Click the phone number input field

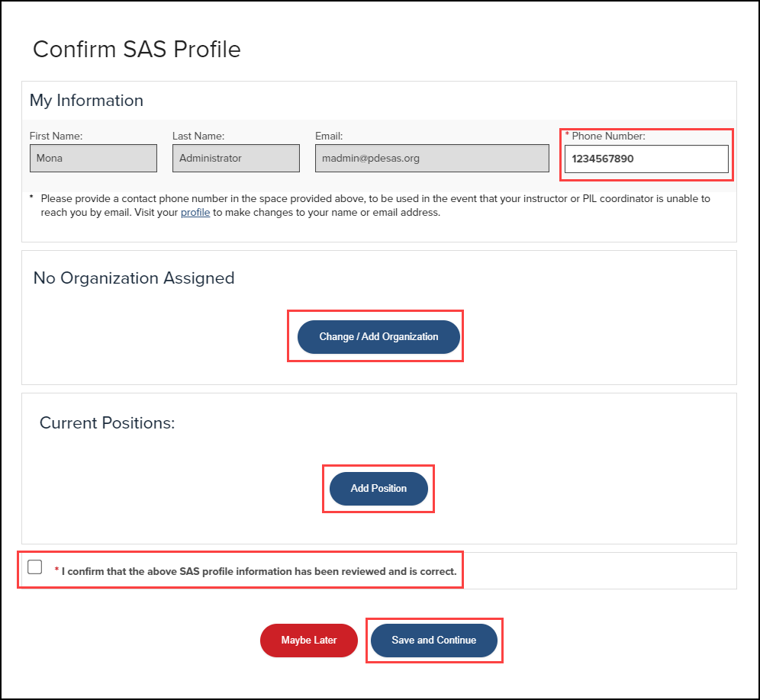pyautogui.click(x=646, y=158)
